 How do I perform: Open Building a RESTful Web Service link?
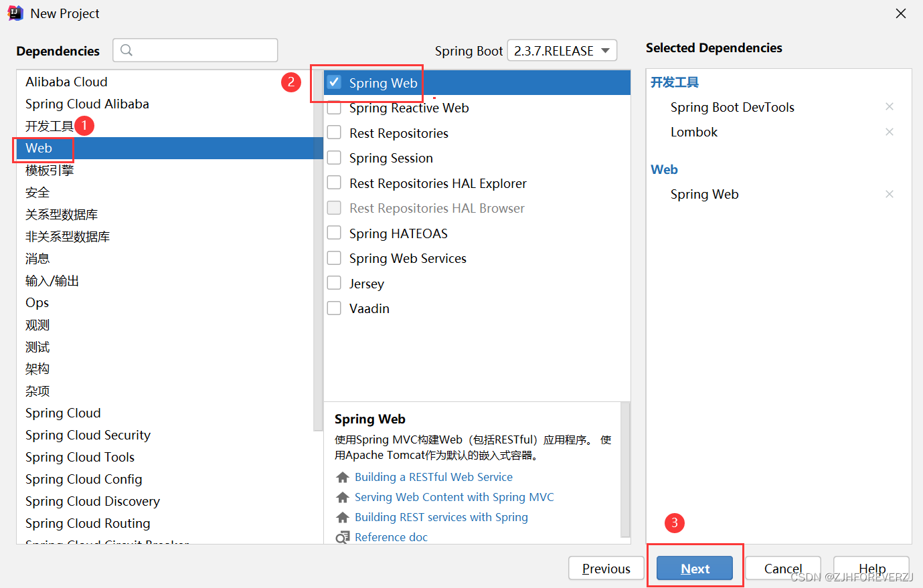[434, 477]
